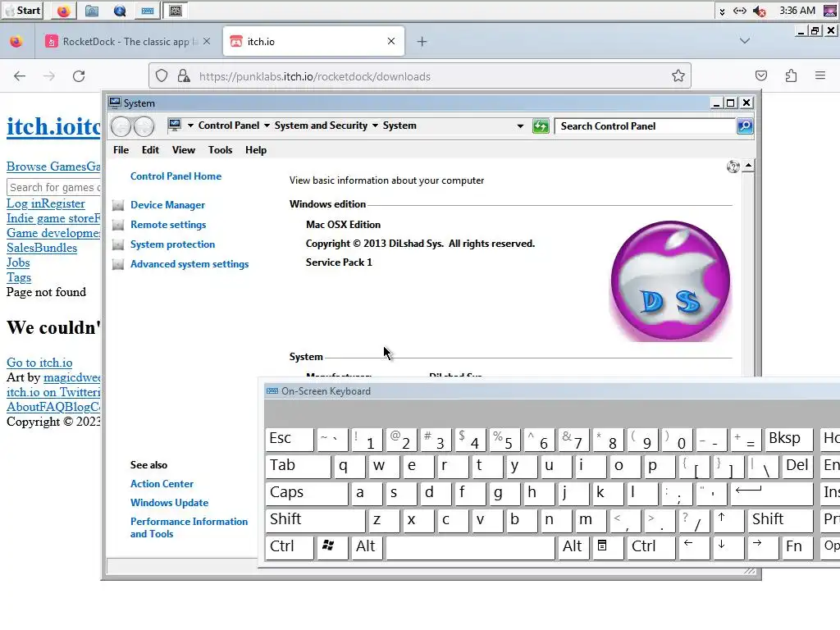840x630 pixels.
Task: Open the Firefox hamburger menu
Action: [820, 76]
